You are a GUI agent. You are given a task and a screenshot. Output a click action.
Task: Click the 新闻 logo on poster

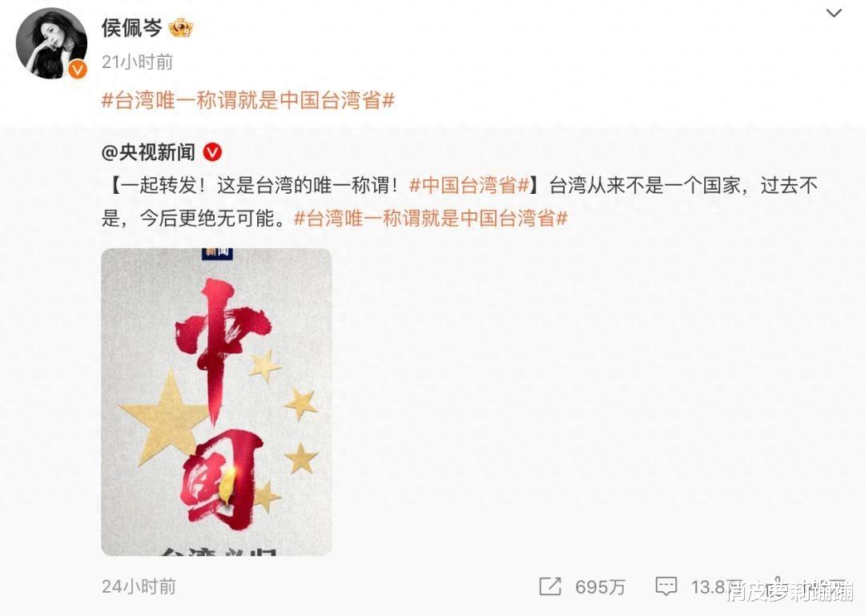(217, 253)
